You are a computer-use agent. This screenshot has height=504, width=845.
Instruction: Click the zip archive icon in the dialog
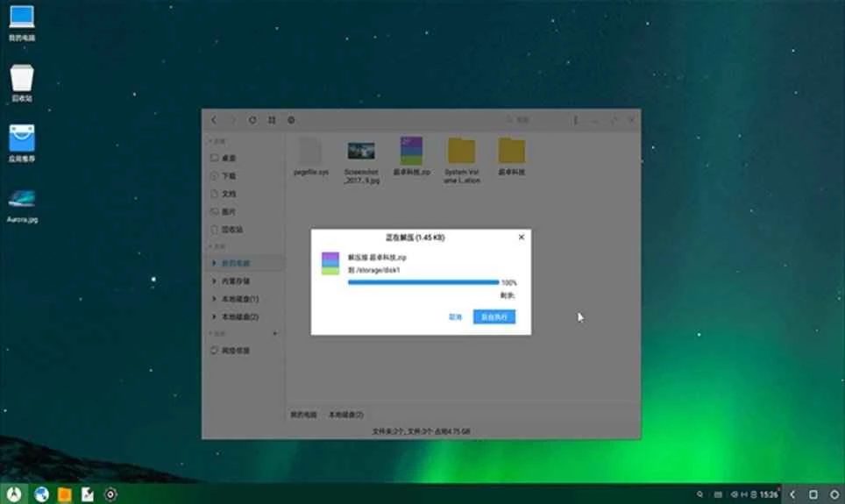[330, 263]
